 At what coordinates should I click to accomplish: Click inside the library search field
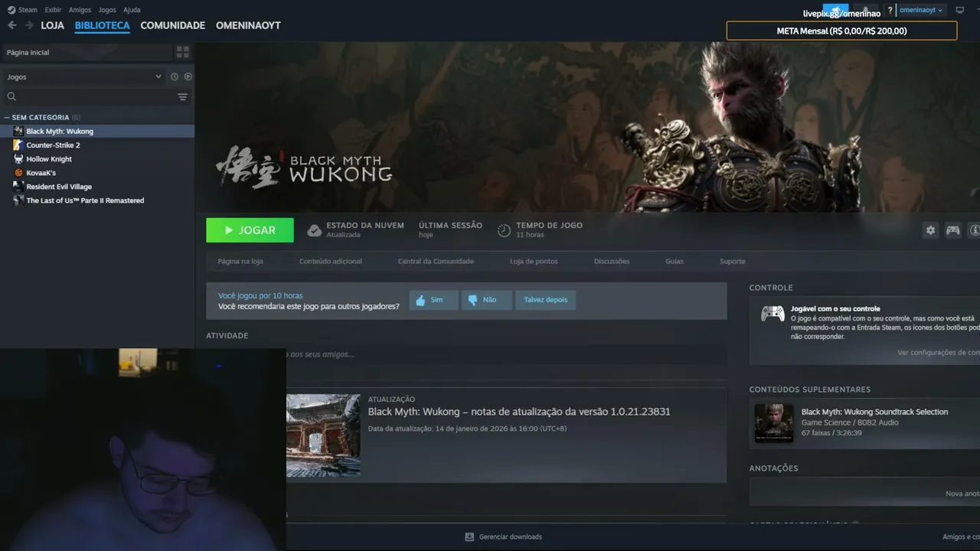[96, 96]
